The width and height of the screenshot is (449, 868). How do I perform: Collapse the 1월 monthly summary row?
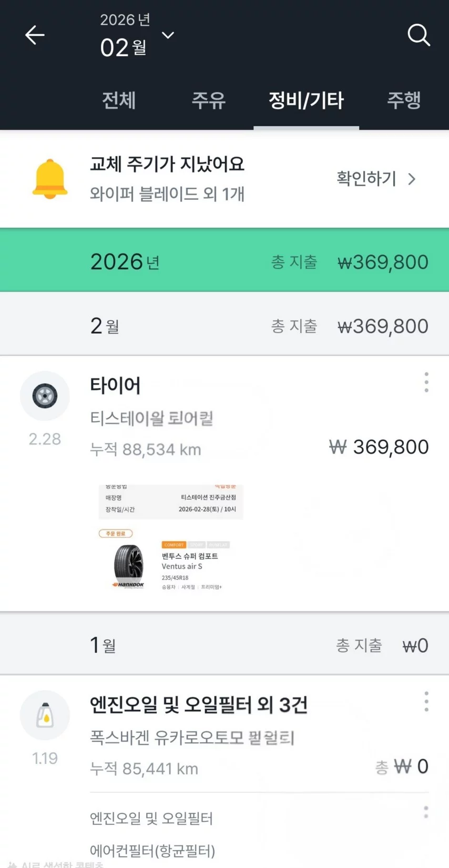(224, 645)
